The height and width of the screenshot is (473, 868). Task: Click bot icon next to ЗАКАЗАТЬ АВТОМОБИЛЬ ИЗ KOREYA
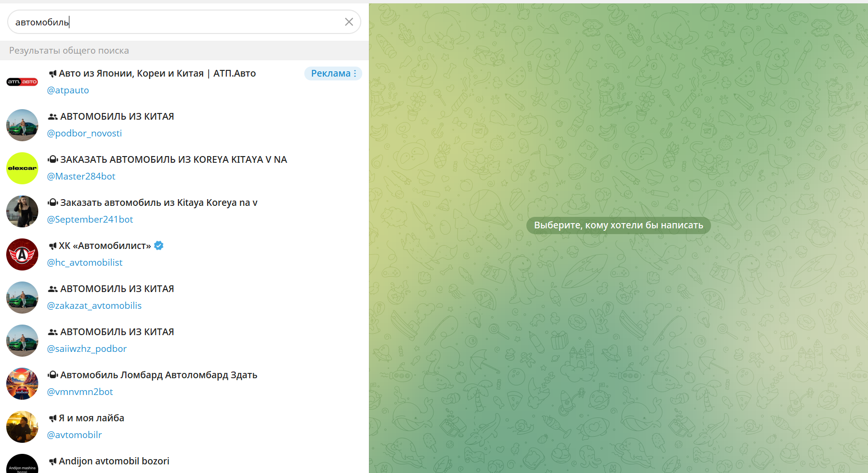coord(53,159)
